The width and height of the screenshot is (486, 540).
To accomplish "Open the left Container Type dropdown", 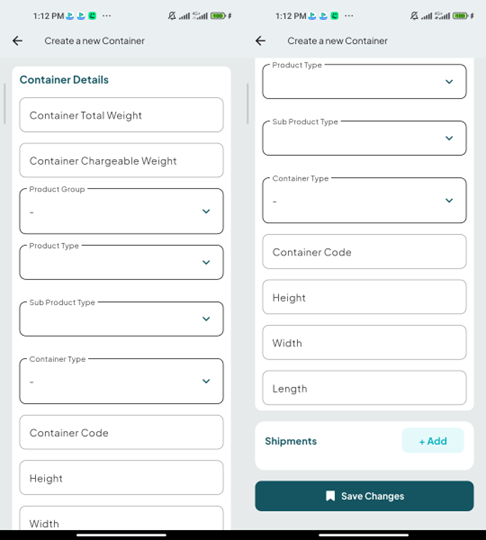I will 121,381.
